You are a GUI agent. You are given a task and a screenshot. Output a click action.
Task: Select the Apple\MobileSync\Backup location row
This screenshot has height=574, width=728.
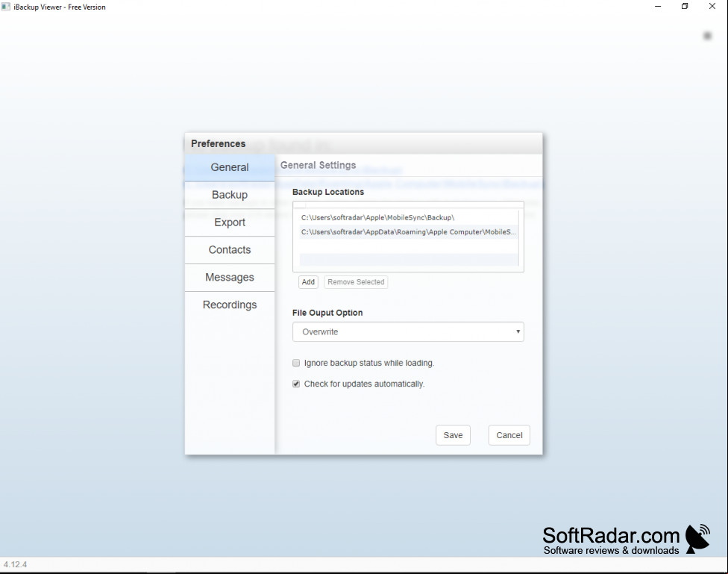(x=409, y=217)
